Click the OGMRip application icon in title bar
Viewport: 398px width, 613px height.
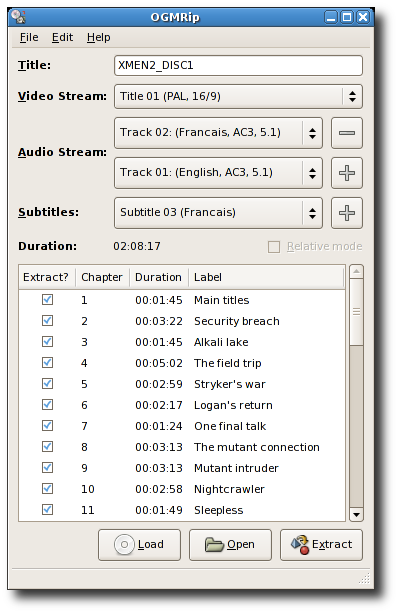coord(18,17)
